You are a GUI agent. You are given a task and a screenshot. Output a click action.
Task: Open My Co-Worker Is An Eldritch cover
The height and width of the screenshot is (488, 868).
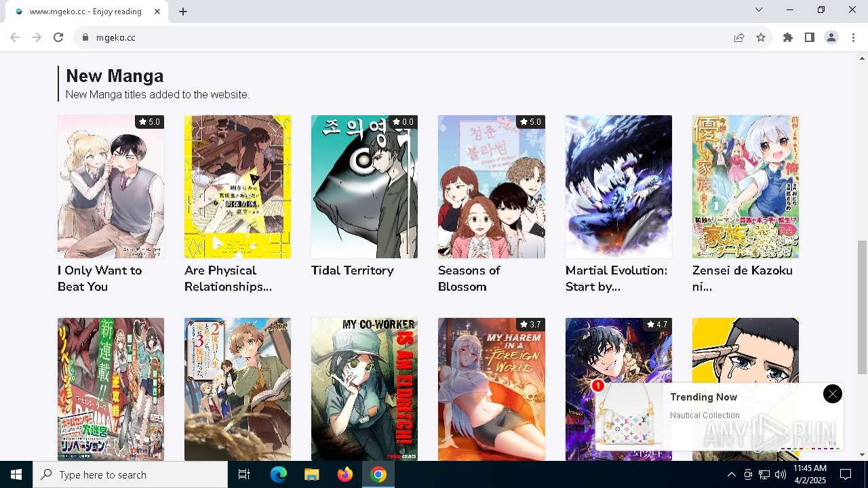click(x=364, y=389)
